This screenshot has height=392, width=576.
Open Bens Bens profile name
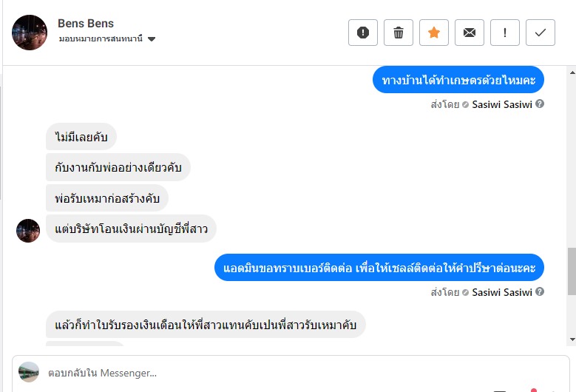click(86, 24)
